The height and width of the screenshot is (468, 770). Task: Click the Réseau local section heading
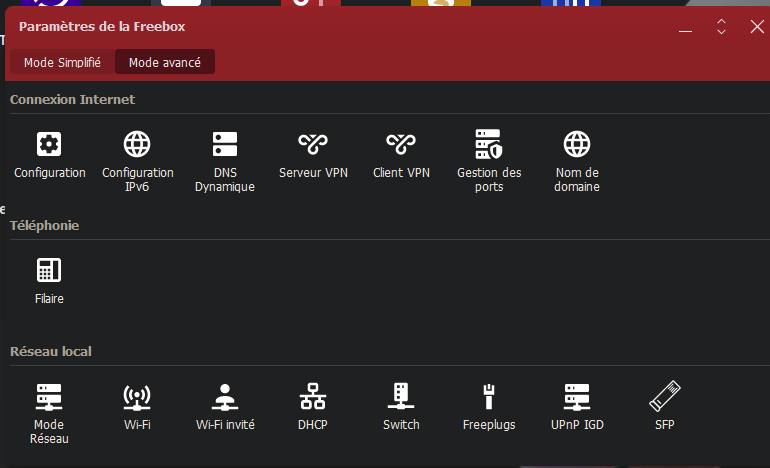(x=51, y=352)
